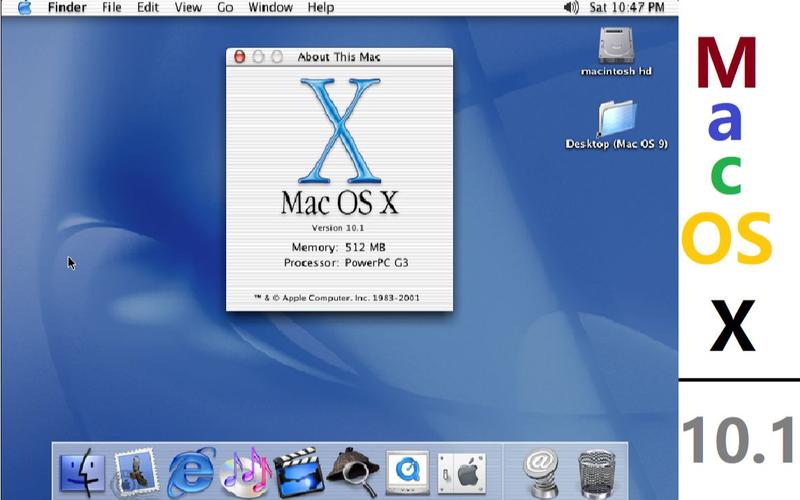This screenshot has height=500, width=800.
Task: Open System Preferences from the Dock
Action: (461, 470)
